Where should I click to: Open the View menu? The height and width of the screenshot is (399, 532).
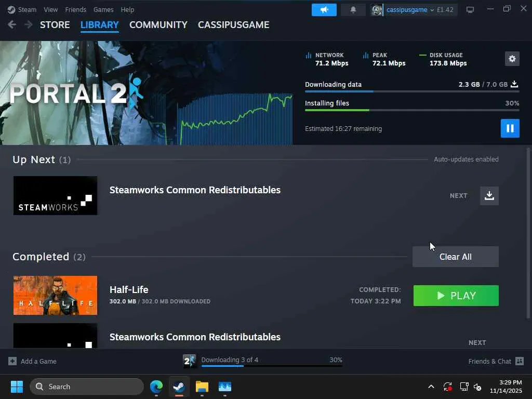pyautogui.click(x=50, y=9)
